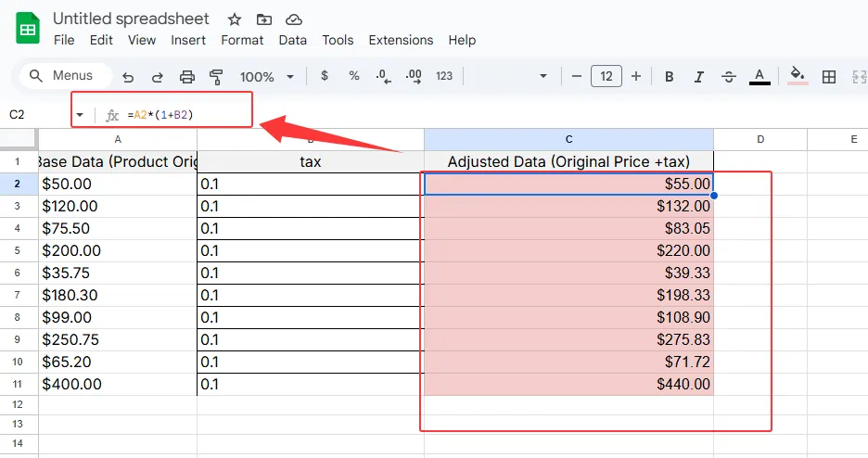Open the name box dropdown arrow
The image size is (868, 458).
(80, 114)
